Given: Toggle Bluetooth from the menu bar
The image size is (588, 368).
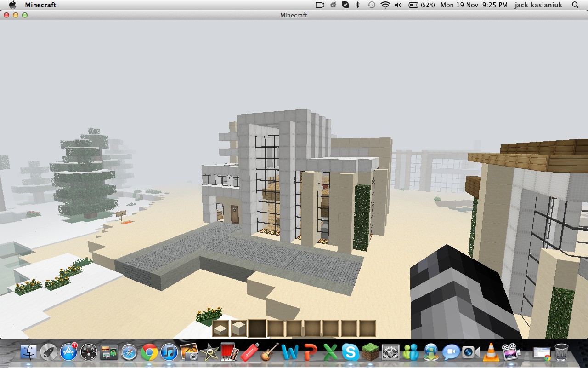Looking at the screenshot, I should pos(357,5).
